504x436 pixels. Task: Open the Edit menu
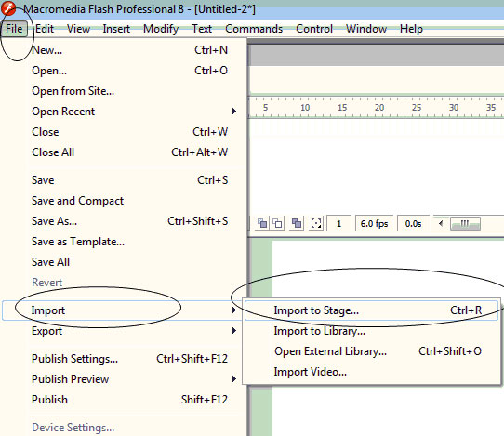click(45, 29)
